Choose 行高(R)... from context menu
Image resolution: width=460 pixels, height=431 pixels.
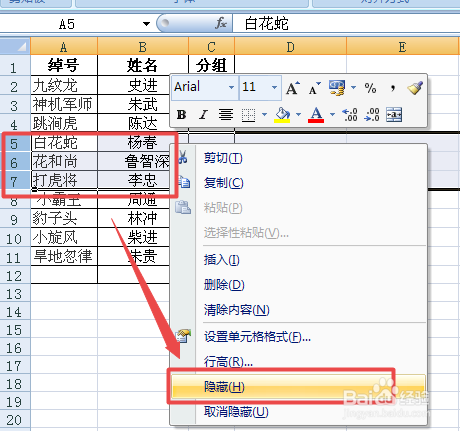pos(299,361)
